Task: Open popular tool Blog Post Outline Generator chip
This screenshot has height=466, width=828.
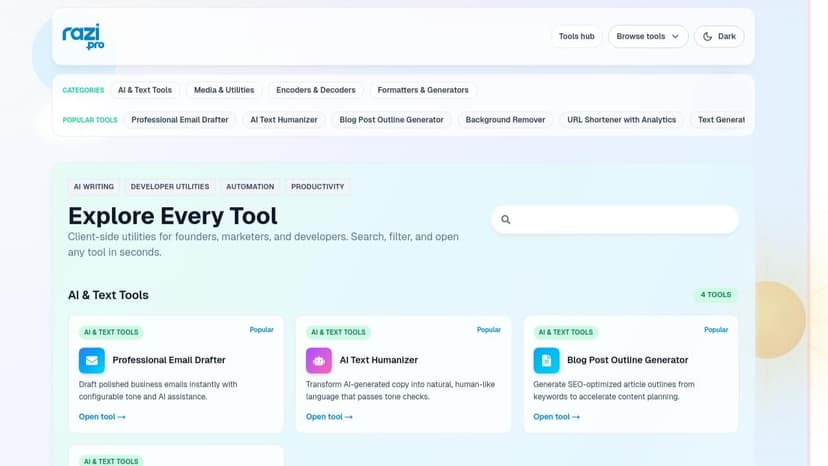Action: (391, 120)
